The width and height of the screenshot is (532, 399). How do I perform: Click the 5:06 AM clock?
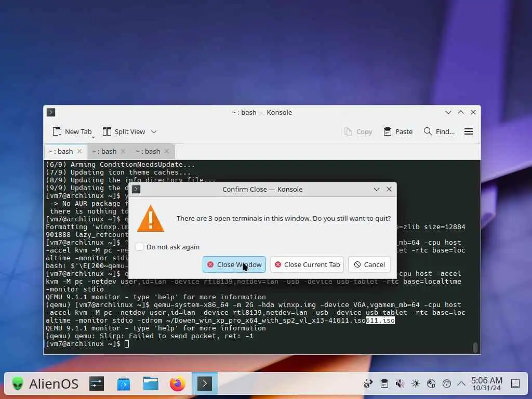[486, 384]
